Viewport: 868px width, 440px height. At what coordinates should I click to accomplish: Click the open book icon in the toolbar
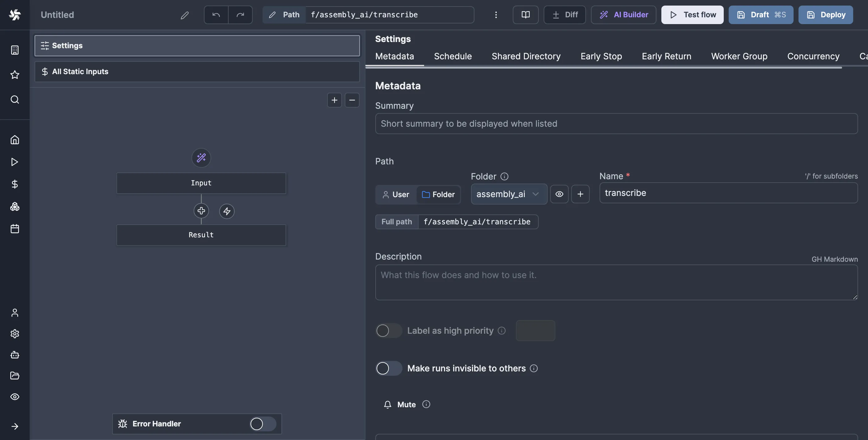(525, 15)
